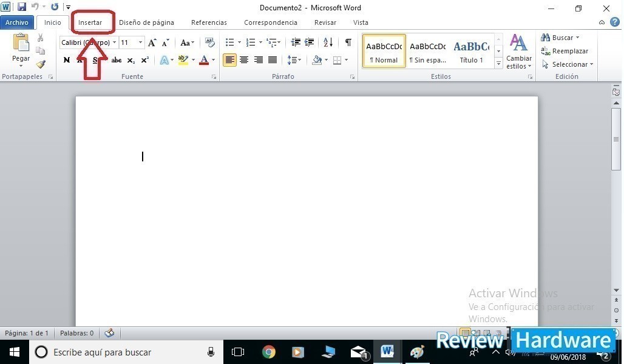Image resolution: width=624 pixels, height=364 pixels.
Task: Open the Windows Start menu
Action: (x=15, y=352)
